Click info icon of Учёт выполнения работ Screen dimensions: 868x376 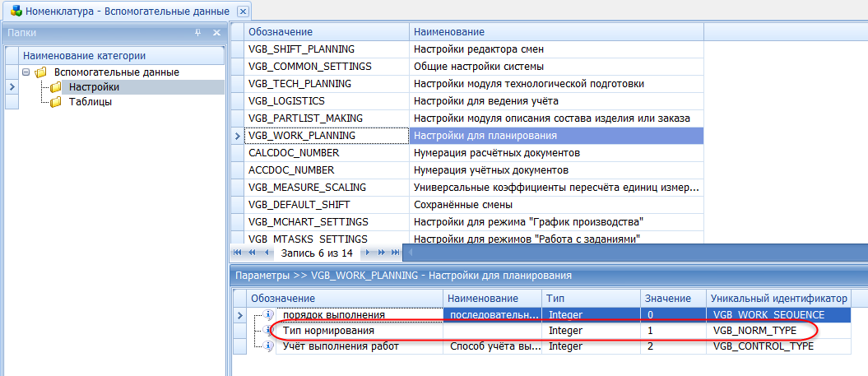click(268, 346)
